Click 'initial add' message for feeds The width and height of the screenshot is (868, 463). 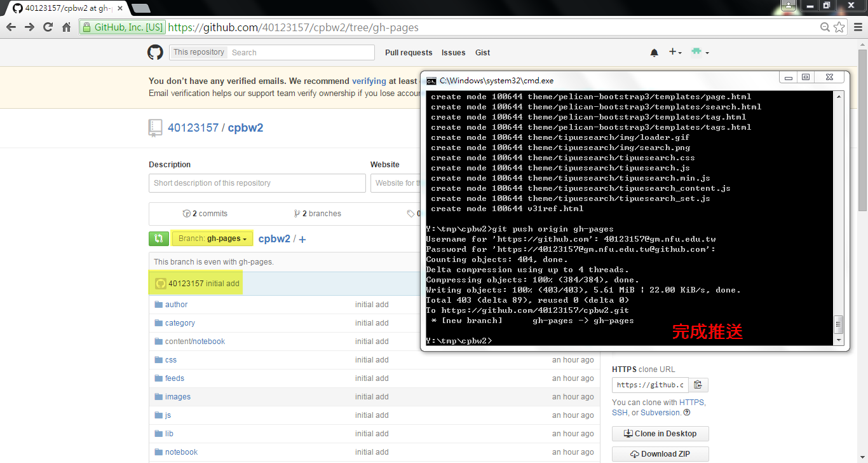click(372, 378)
